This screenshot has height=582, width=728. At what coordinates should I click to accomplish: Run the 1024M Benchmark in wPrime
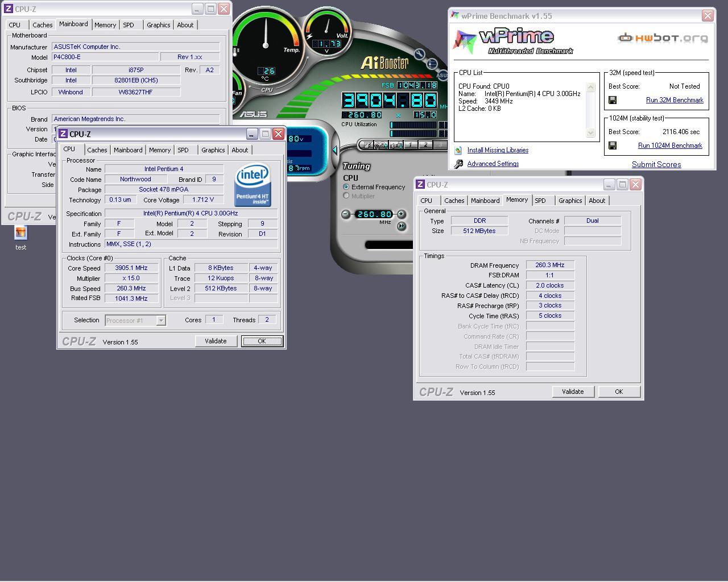[670, 145]
